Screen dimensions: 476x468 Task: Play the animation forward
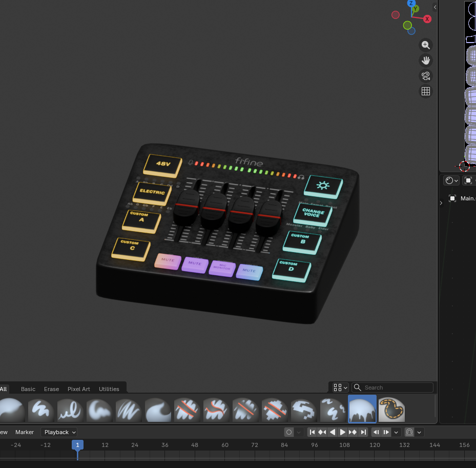coord(342,432)
